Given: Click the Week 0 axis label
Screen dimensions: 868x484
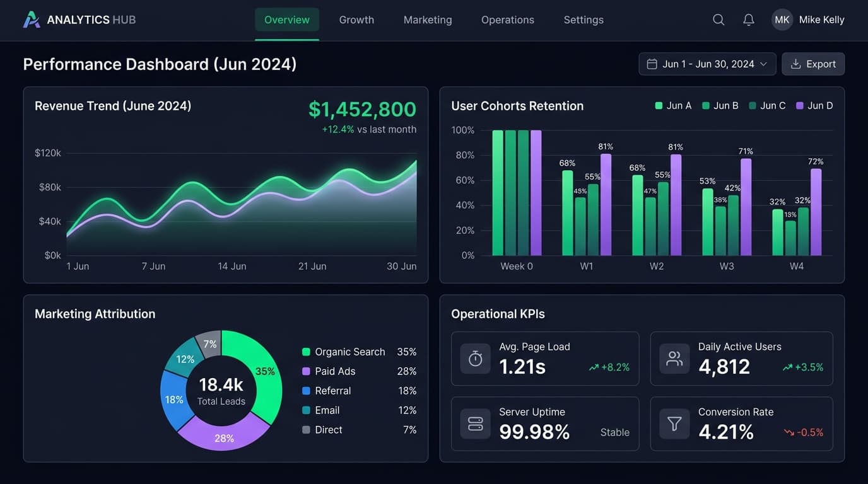Looking at the screenshot, I should pos(517,266).
